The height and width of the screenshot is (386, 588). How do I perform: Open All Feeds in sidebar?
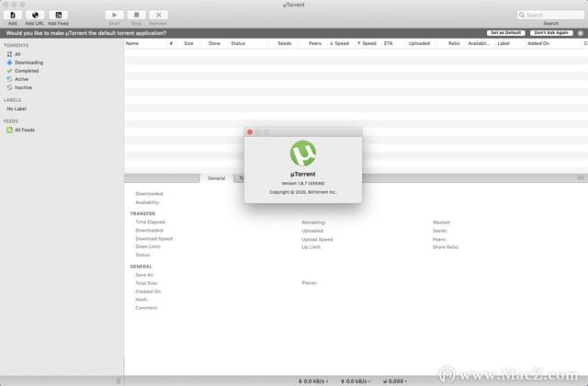(x=25, y=130)
